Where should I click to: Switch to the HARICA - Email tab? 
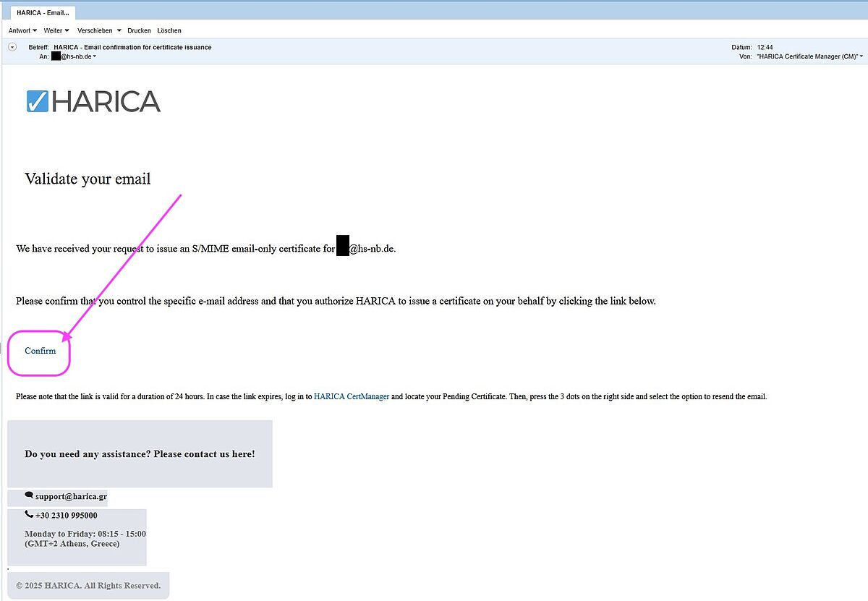(x=43, y=13)
